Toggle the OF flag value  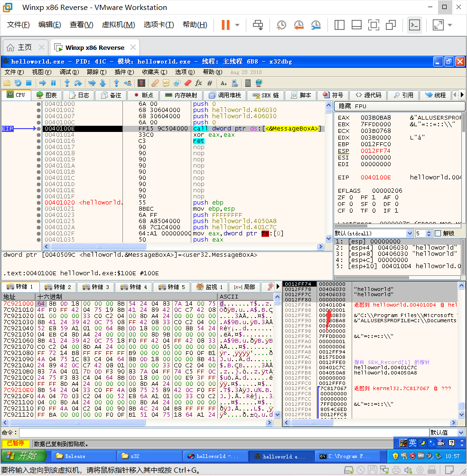point(351,204)
